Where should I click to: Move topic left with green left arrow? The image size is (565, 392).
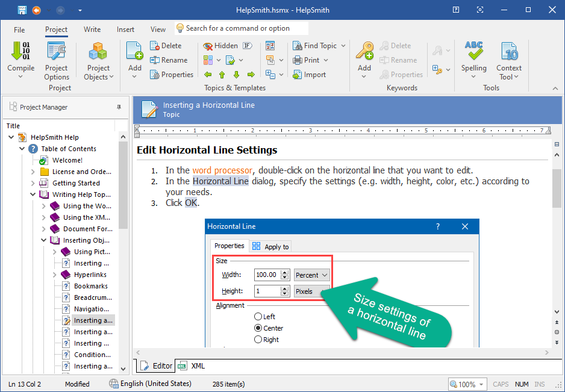pyautogui.click(x=208, y=75)
